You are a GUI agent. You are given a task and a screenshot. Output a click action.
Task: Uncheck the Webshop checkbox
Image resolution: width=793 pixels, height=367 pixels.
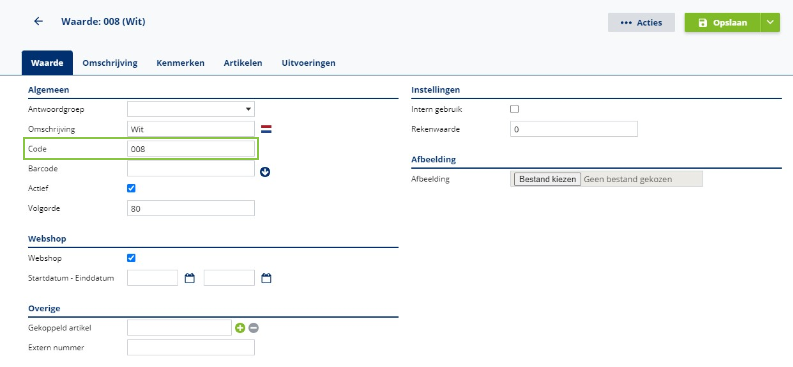[x=131, y=258]
